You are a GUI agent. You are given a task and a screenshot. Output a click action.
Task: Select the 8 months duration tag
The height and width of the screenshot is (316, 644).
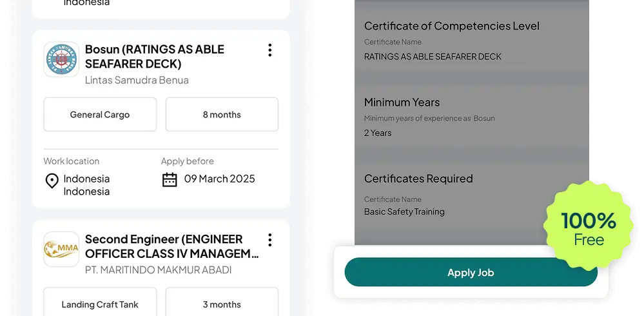pos(222,115)
